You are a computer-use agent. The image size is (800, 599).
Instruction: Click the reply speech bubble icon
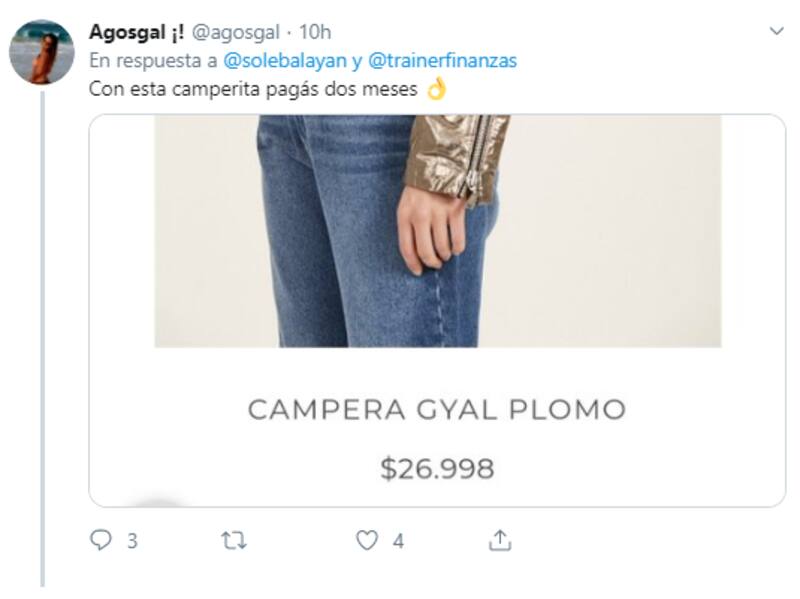(101, 540)
